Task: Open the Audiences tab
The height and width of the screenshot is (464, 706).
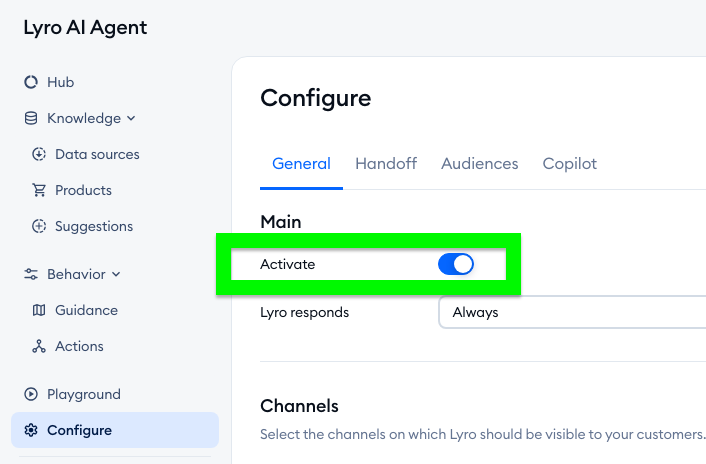Action: point(480,164)
